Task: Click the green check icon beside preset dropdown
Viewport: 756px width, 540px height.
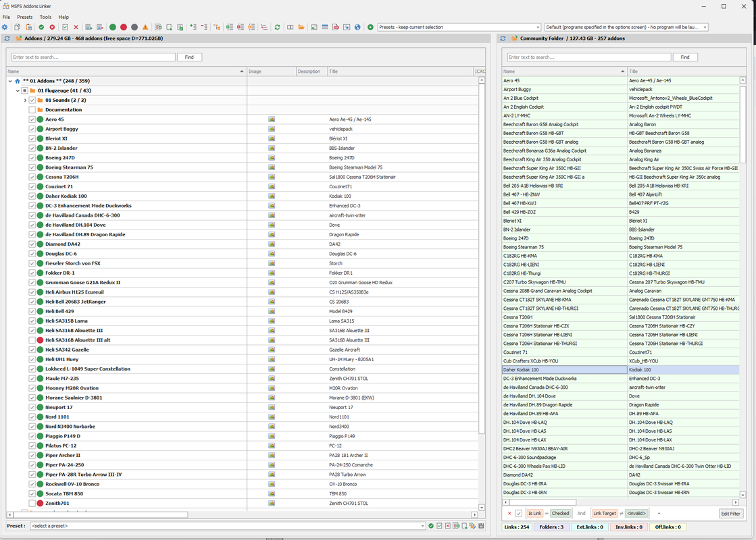Action: click(431, 526)
